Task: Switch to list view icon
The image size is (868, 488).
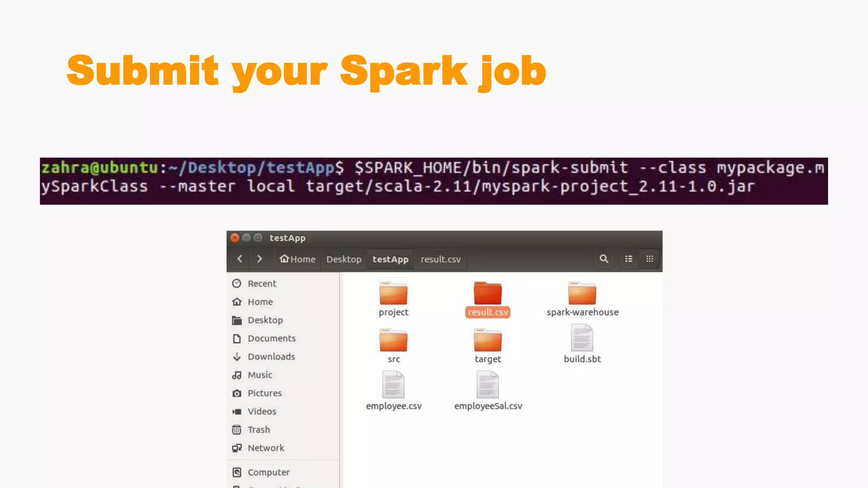Action: click(x=629, y=259)
